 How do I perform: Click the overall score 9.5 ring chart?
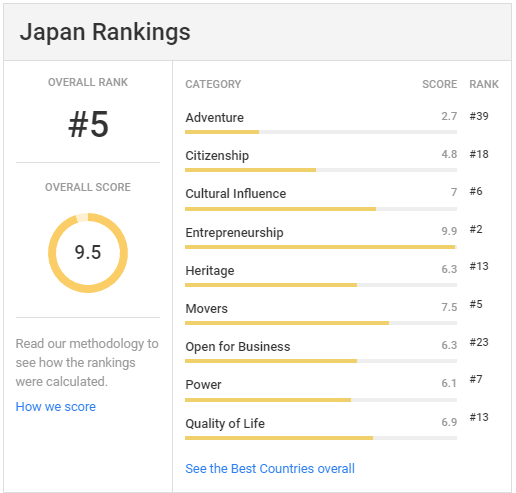[88, 253]
